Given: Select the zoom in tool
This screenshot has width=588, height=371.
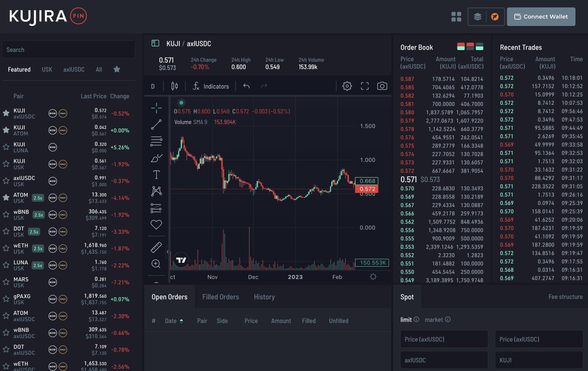Looking at the screenshot, I should (156, 264).
